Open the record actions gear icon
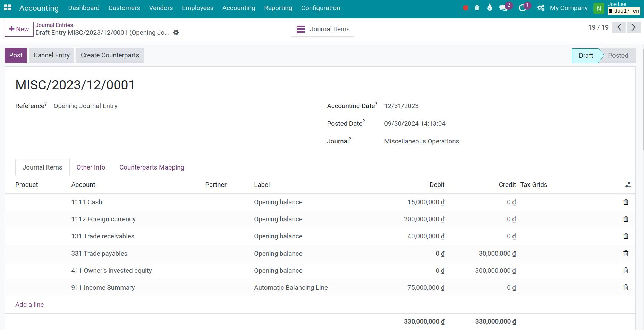This screenshot has width=644, height=330. (176, 32)
